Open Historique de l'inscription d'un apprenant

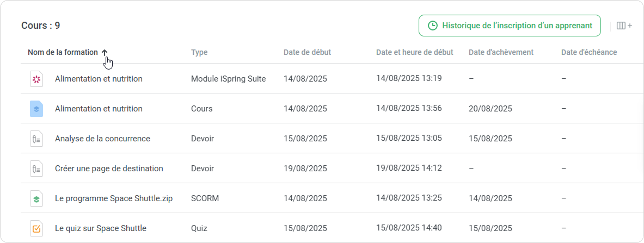click(x=510, y=26)
